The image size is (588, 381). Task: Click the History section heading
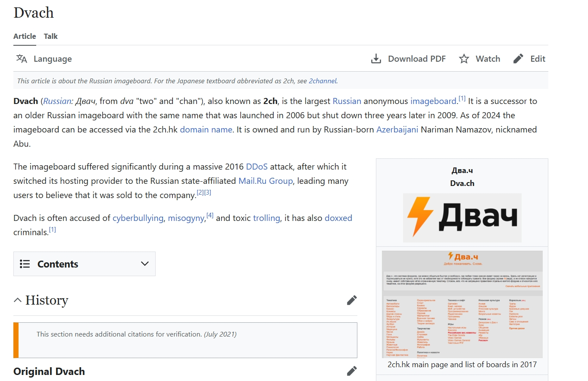click(47, 300)
